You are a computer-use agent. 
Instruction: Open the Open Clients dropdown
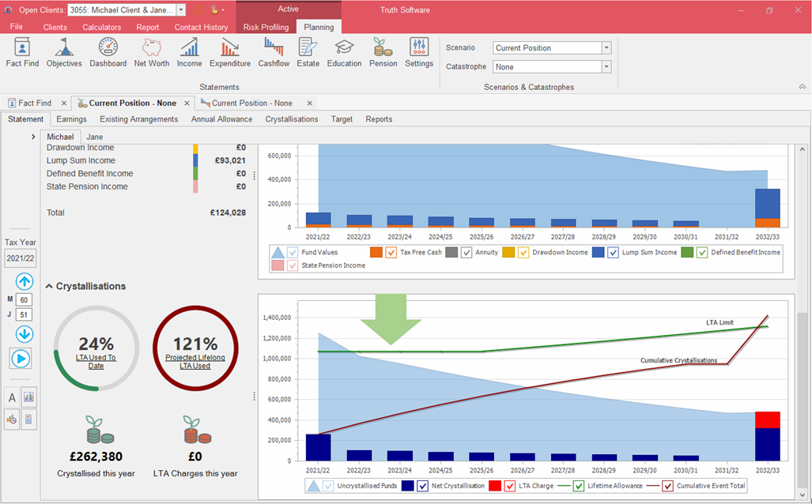point(181,9)
